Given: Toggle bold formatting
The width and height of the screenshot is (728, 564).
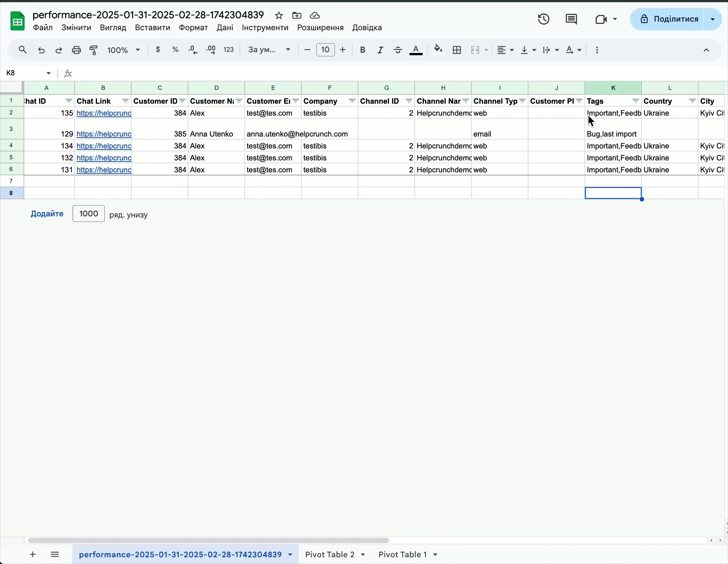Looking at the screenshot, I should (363, 50).
